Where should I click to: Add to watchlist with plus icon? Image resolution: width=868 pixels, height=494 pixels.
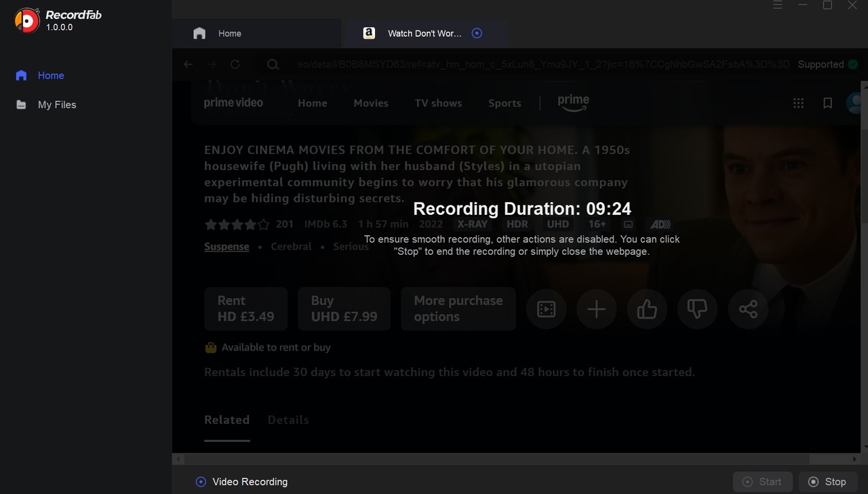(596, 310)
